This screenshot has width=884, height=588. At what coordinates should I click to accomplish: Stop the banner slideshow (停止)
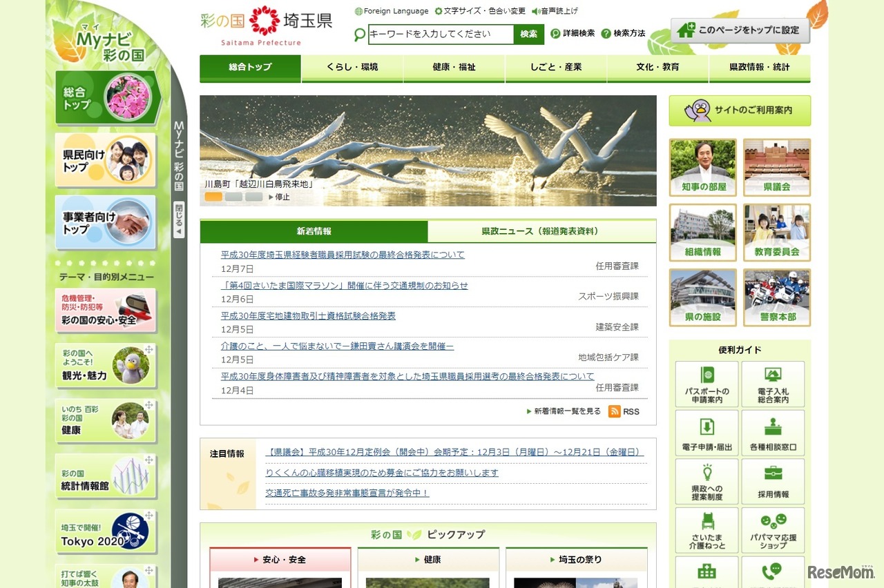tap(279, 197)
